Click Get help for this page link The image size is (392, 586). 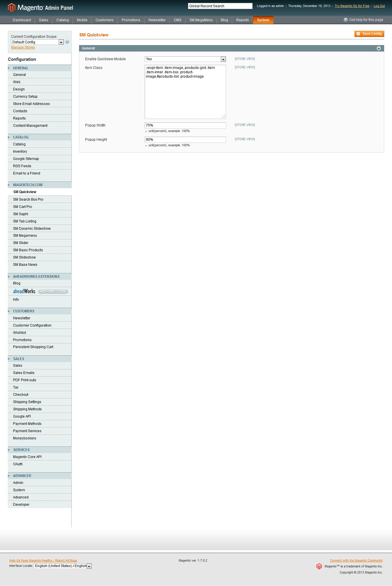(366, 20)
